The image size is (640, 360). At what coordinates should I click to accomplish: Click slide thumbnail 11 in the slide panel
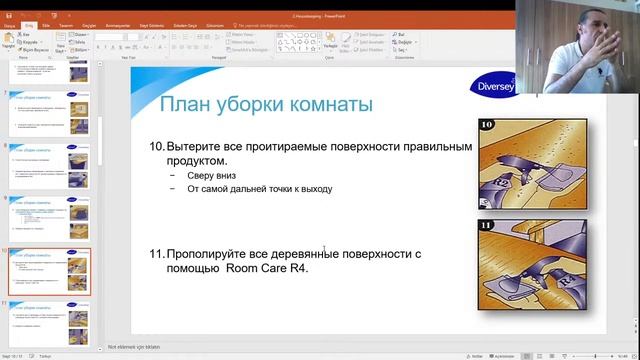tap(49, 324)
